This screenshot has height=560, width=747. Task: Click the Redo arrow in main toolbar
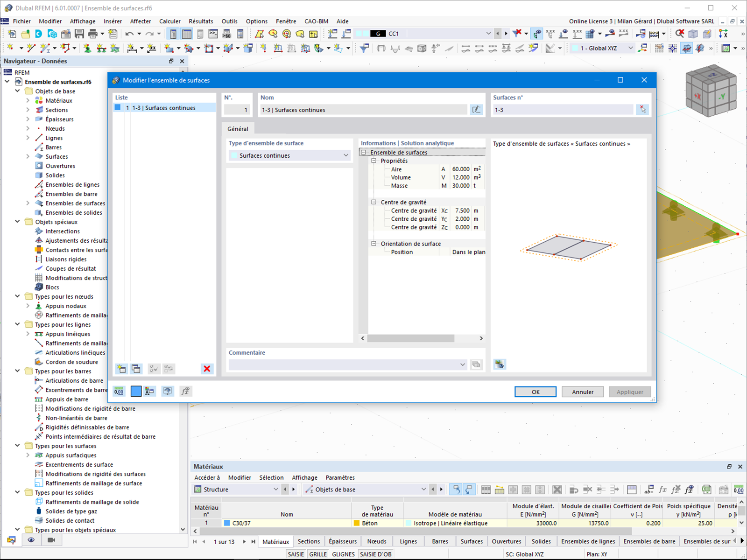149,34
